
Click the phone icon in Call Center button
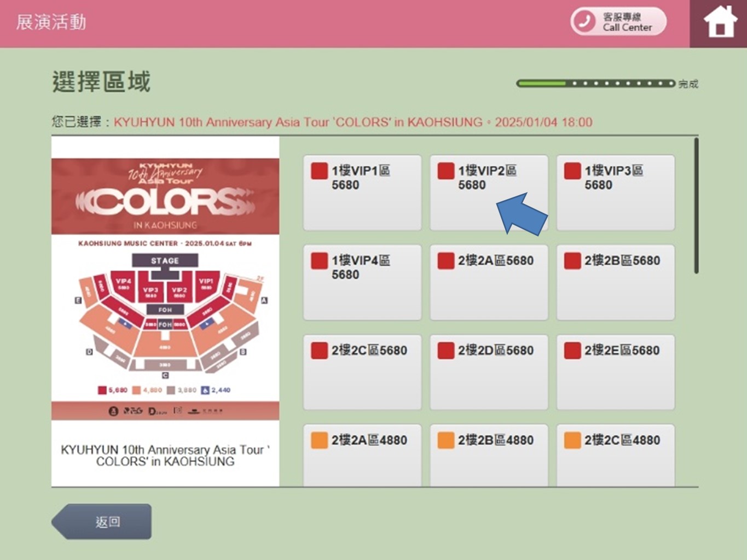coord(584,22)
